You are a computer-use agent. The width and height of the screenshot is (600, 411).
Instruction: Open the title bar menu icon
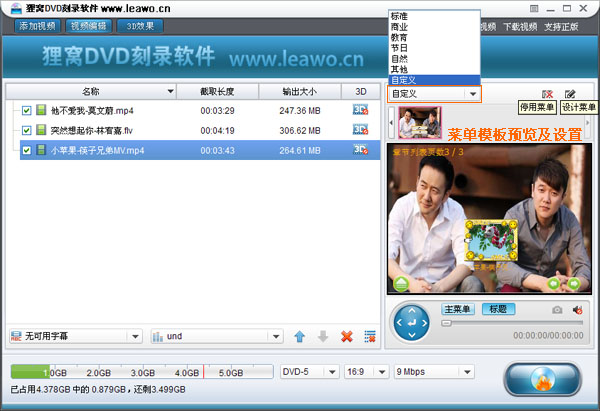(534, 8)
